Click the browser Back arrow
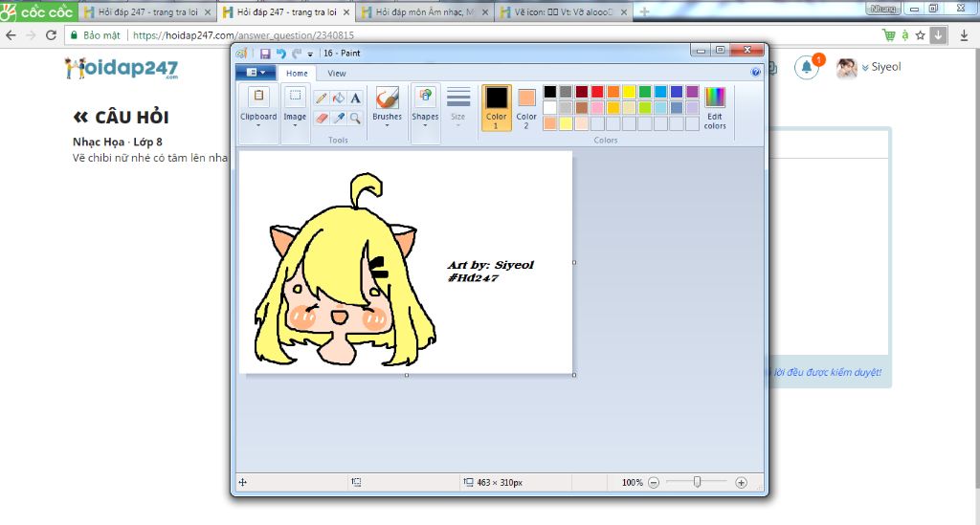The width and height of the screenshot is (980, 525). [11, 35]
